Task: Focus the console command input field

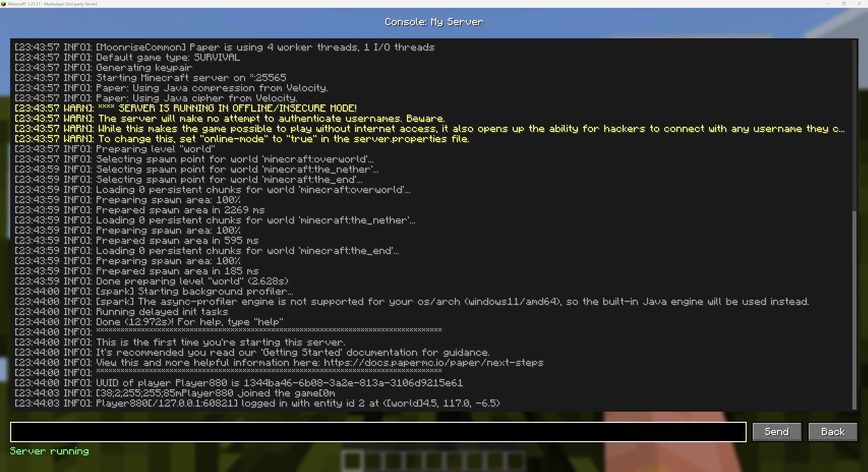Action: tap(378, 432)
